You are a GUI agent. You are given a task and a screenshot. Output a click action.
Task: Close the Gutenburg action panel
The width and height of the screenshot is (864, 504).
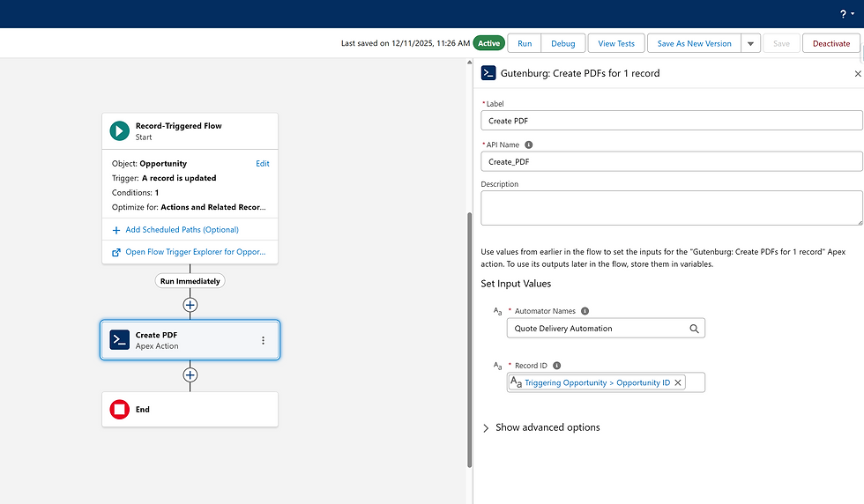tap(858, 74)
